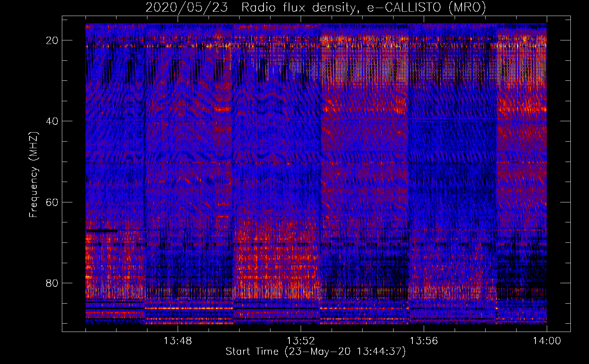Click the 20 frequency tick label
This screenshot has width=589, height=364.
pos(52,40)
